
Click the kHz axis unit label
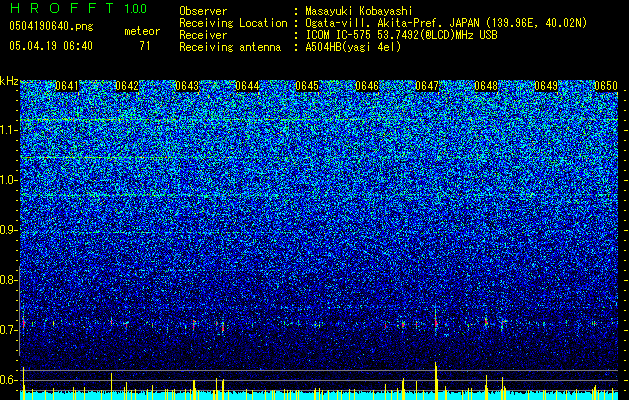coord(9,81)
